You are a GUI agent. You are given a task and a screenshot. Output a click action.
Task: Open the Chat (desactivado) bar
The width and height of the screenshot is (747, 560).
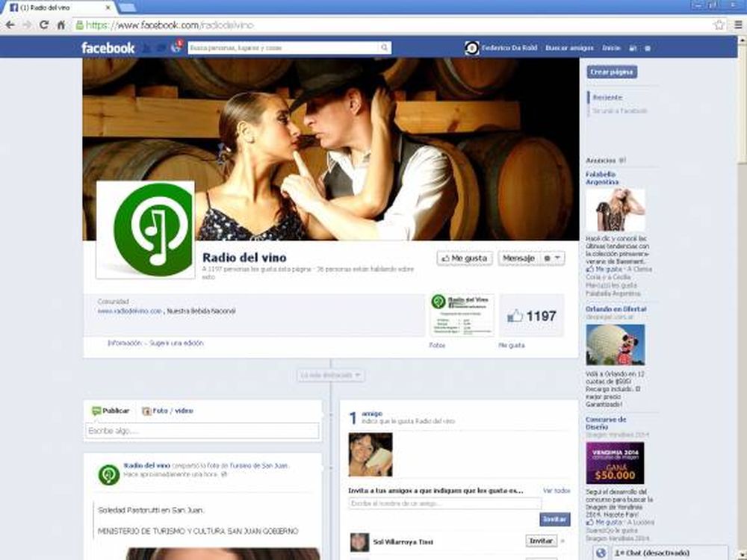pos(669,553)
